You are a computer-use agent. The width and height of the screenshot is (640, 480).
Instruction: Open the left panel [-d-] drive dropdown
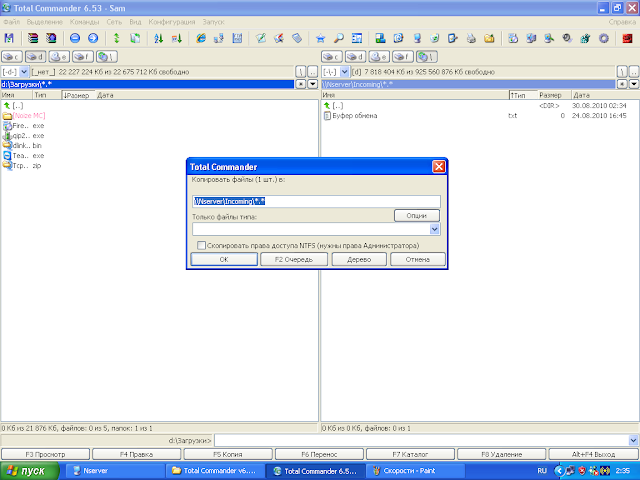coord(24,72)
